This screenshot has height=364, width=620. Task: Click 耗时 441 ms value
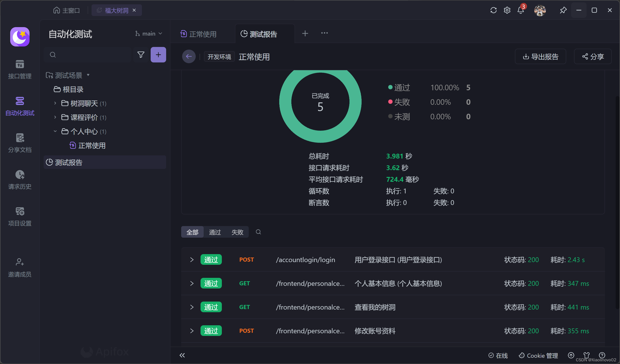(578, 307)
